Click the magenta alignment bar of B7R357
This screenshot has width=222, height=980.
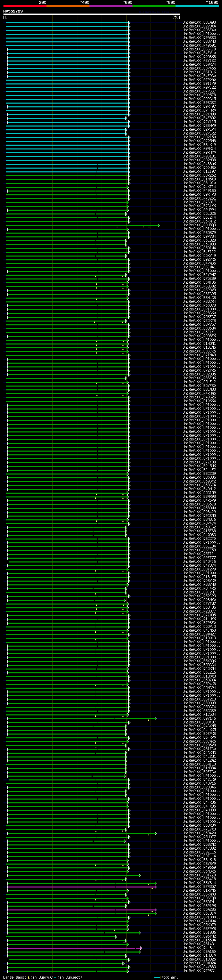(x=82, y=886)
